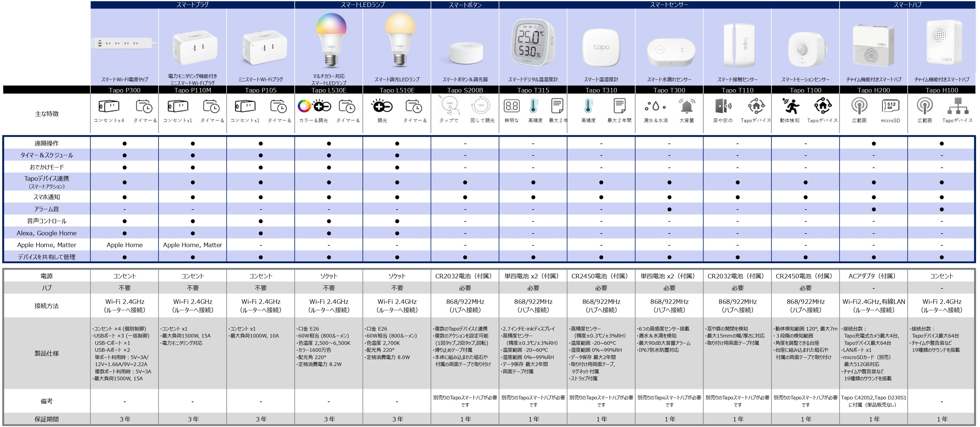Select the two-year data document icon under T310
The image size is (980, 427).
(619, 106)
